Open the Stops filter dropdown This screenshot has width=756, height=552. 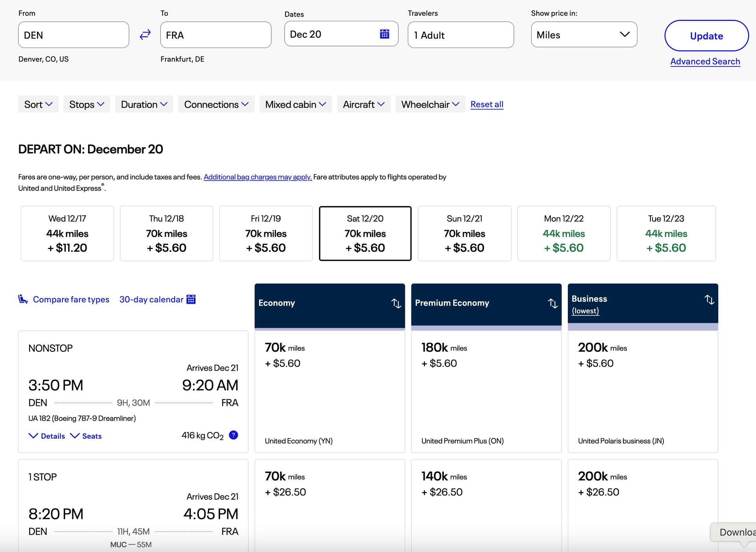(x=86, y=104)
